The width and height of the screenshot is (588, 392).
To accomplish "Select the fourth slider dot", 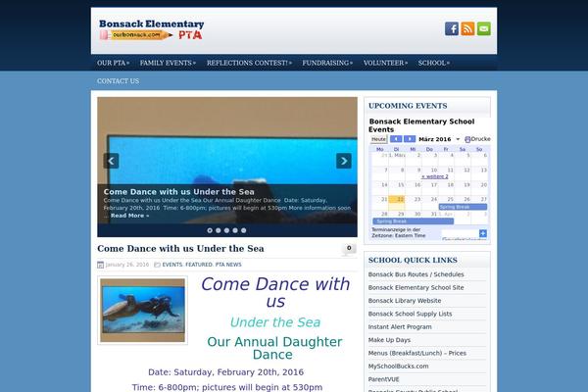I will coord(235,230).
